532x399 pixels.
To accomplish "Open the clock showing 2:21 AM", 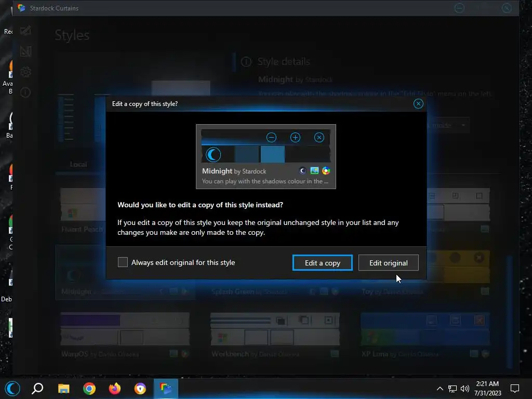I will (487, 389).
